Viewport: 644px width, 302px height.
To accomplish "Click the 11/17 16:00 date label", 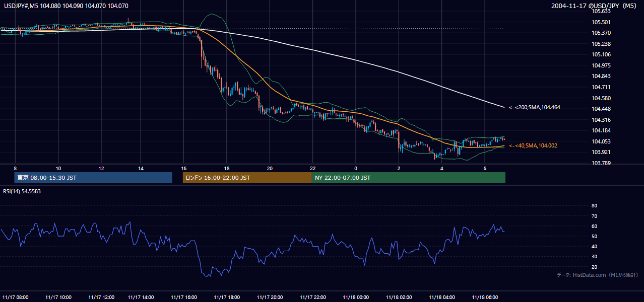I will (184, 297).
